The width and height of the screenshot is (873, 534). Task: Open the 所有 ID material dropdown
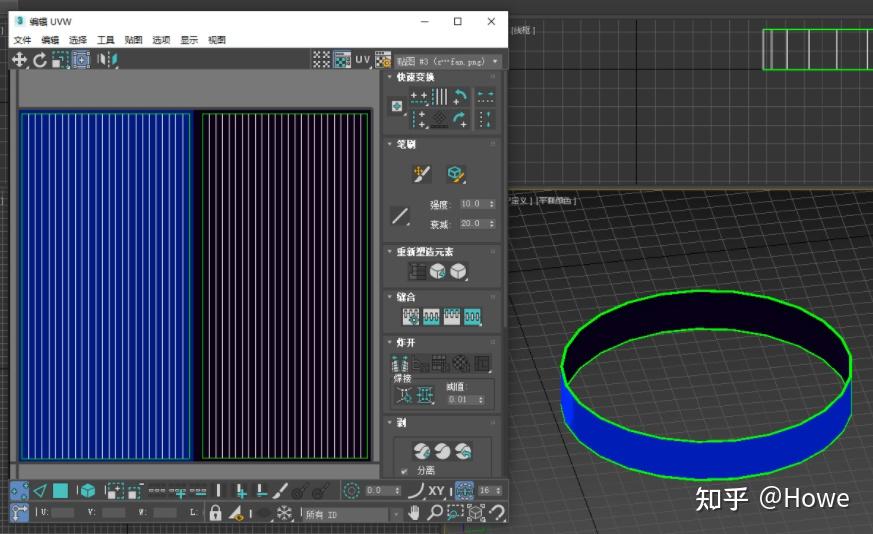click(352, 515)
